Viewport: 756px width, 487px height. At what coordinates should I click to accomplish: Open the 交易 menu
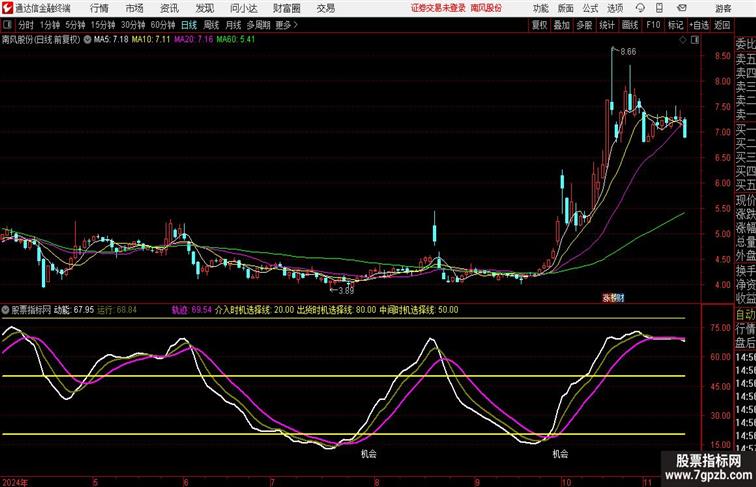pyautogui.click(x=325, y=8)
